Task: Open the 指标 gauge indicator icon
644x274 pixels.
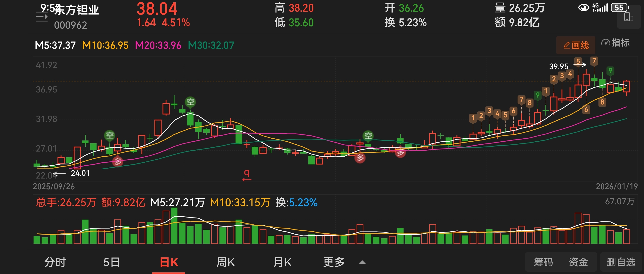Action: pyautogui.click(x=606, y=43)
